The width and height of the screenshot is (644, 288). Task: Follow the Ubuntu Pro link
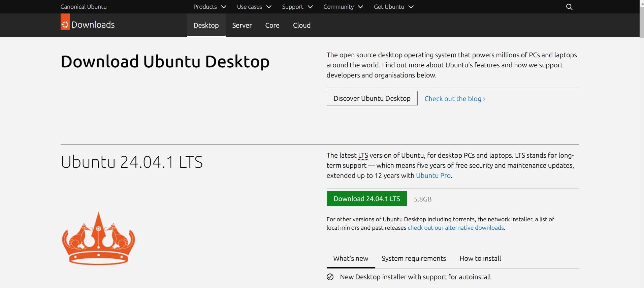point(433,175)
